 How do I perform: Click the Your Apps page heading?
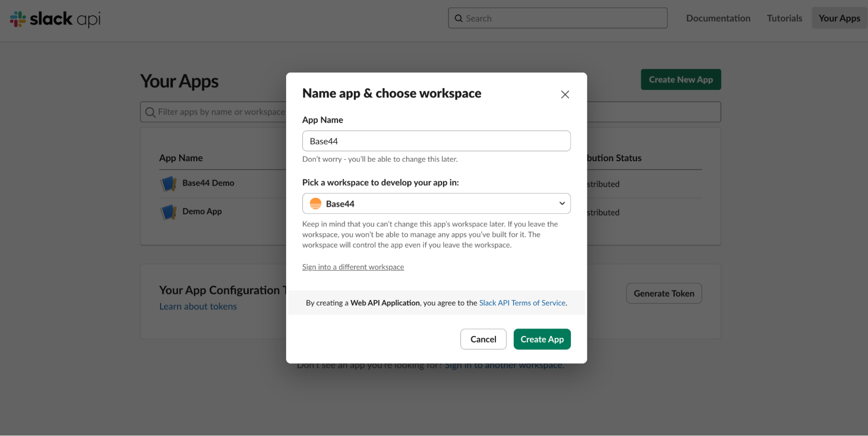tap(179, 82)
